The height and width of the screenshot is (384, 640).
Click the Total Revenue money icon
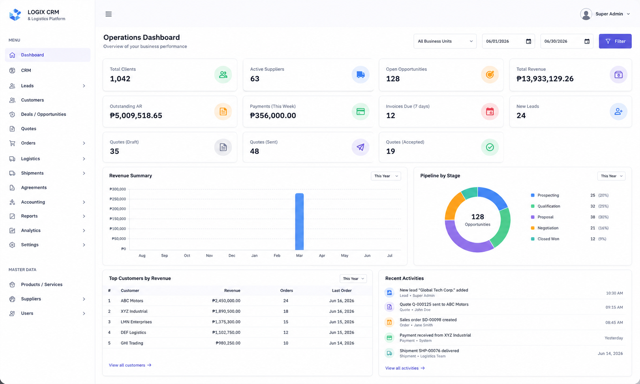(x=618, y=75)
